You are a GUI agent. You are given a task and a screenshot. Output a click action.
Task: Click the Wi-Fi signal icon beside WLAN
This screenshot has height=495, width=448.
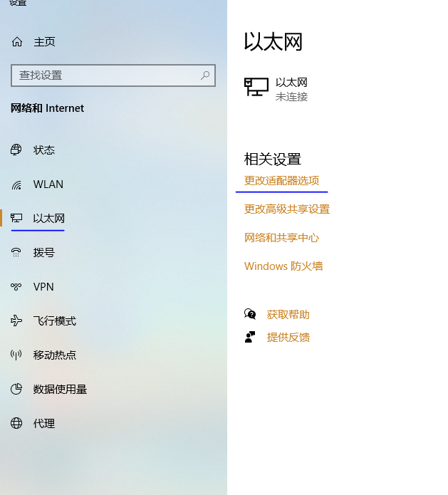(x=16, y=184)
